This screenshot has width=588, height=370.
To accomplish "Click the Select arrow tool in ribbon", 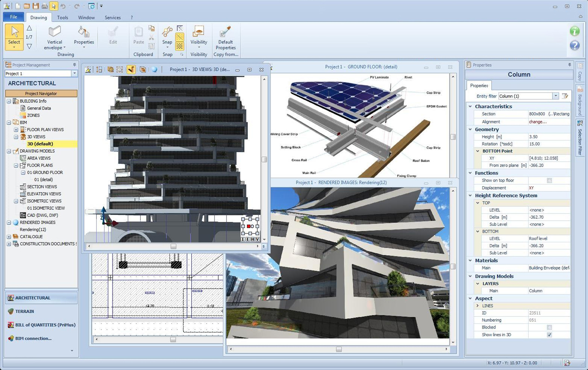I will pos(14,32).
